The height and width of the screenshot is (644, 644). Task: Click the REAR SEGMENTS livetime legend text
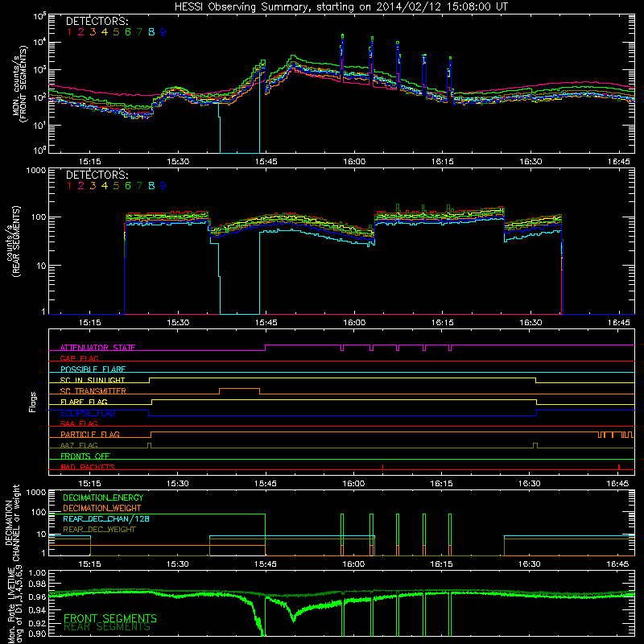pos(107,627)
